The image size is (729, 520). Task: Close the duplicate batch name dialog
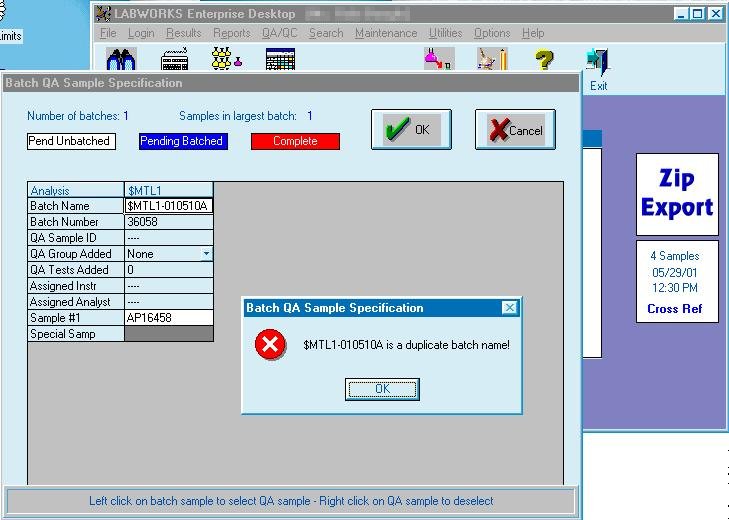point(510,307)
